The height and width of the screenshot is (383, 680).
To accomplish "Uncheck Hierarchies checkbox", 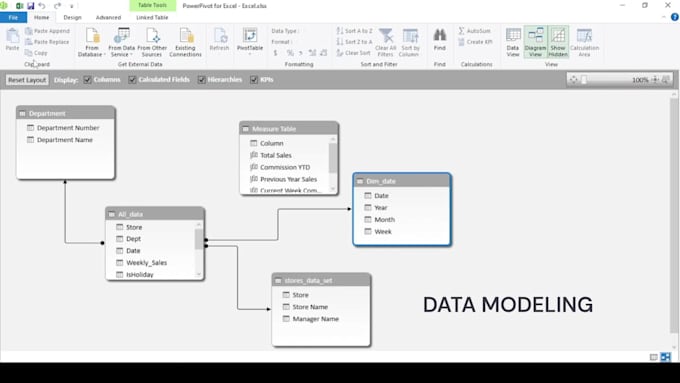I will point(202,80).
